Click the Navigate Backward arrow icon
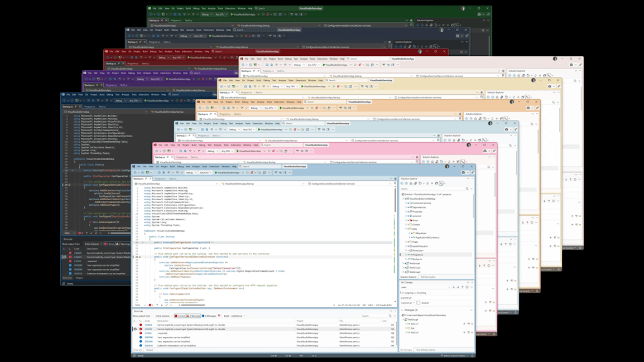 coord(136,174)
